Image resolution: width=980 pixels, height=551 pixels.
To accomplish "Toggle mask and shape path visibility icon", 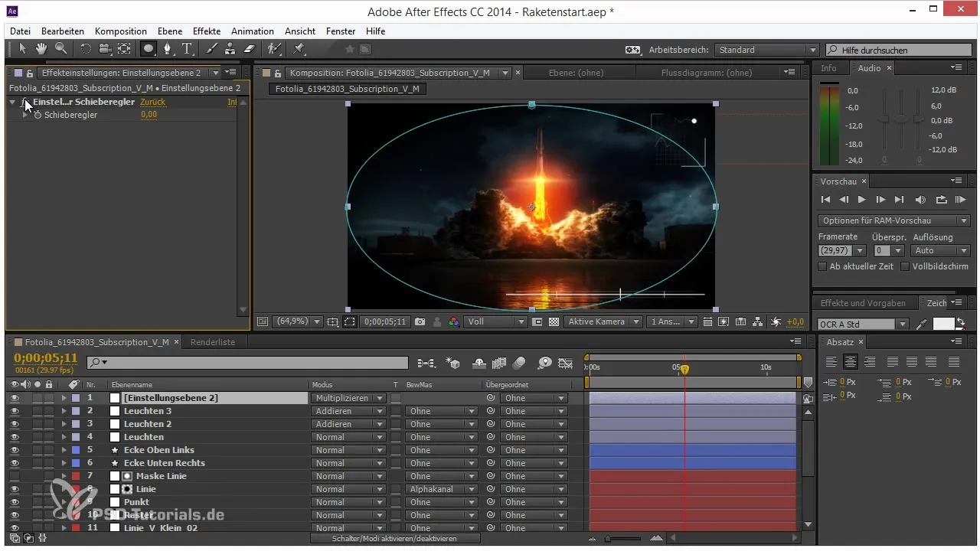I will (351, 322).
